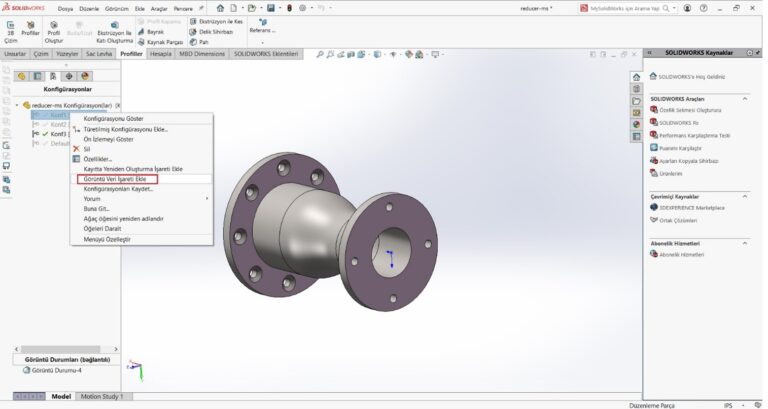
Task: Switch to Motion Study 1 tab
Action: click(102, 396)
